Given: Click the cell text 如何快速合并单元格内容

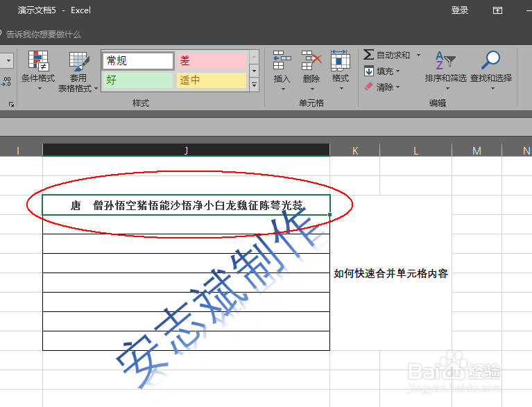Looking at the screenshot, I should tap(391, 273).
